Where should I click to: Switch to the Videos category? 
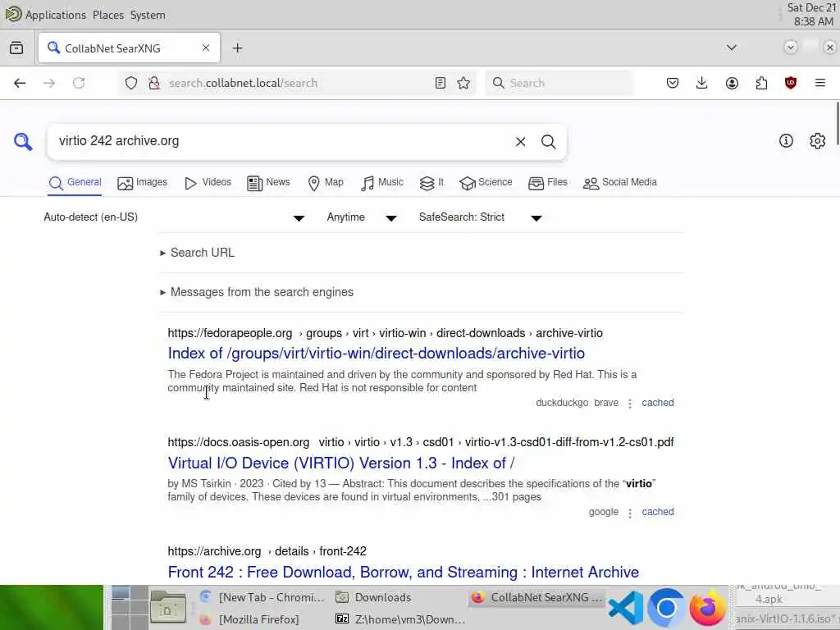pos(208,183)
